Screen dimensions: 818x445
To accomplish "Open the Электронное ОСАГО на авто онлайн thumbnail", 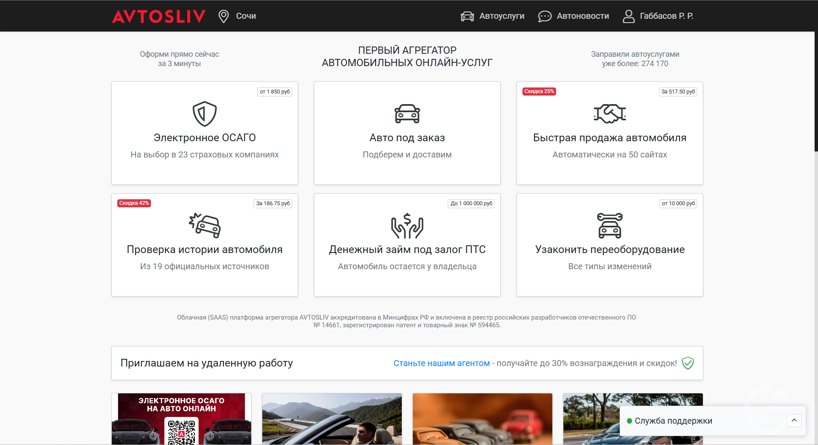I will 182,419.
